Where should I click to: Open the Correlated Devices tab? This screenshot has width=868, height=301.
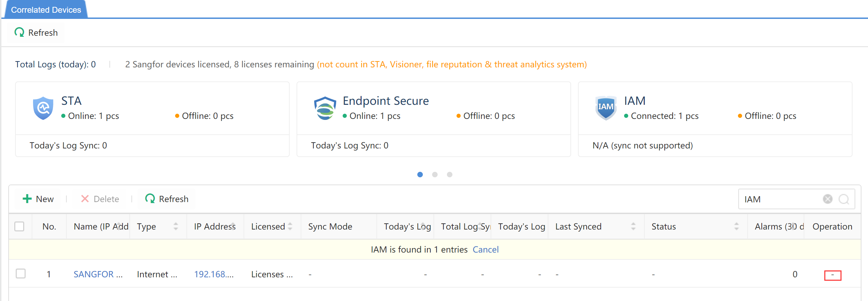click(x=46, y=10)
